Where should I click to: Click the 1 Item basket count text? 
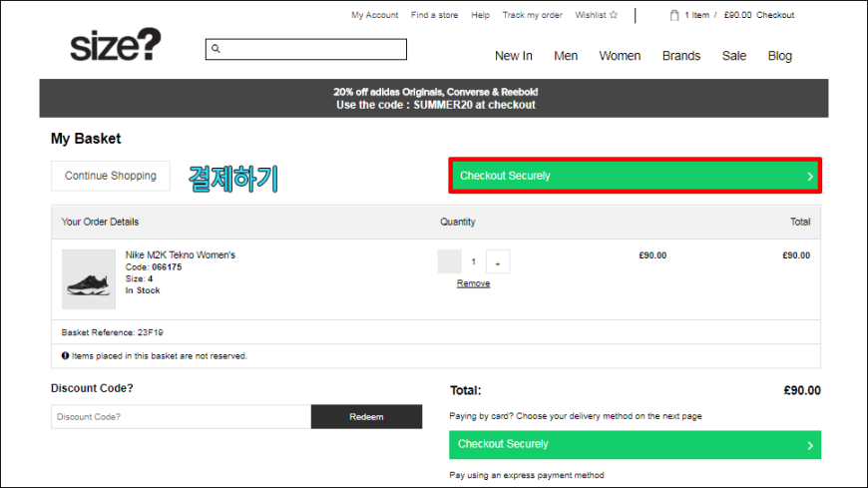[x=697, y=15]
